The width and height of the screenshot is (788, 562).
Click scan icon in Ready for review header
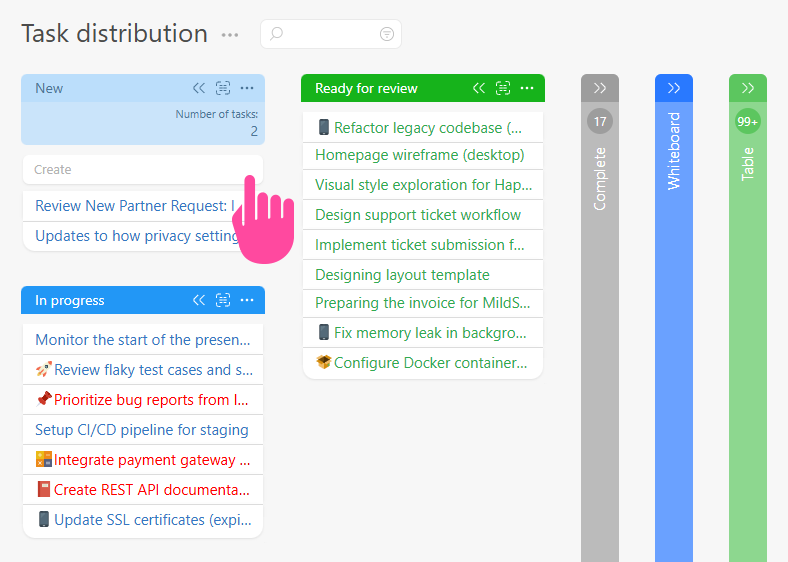[x=503, y=88]
